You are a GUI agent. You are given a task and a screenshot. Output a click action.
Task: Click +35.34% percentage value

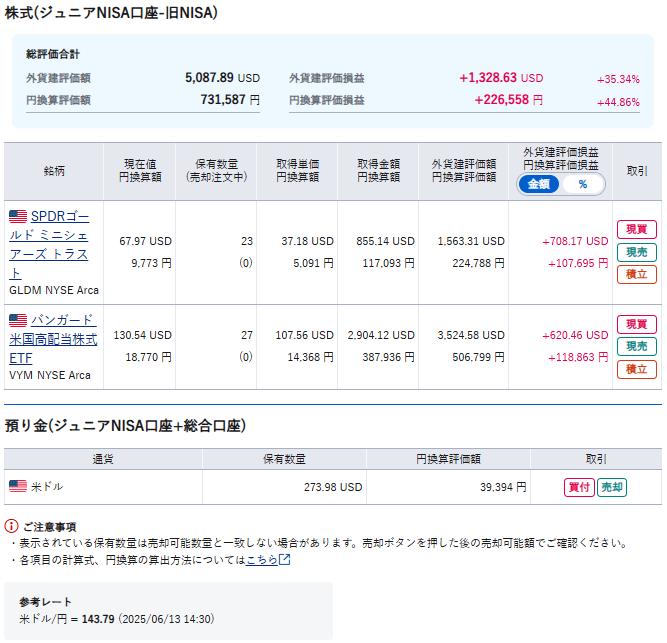618,80
